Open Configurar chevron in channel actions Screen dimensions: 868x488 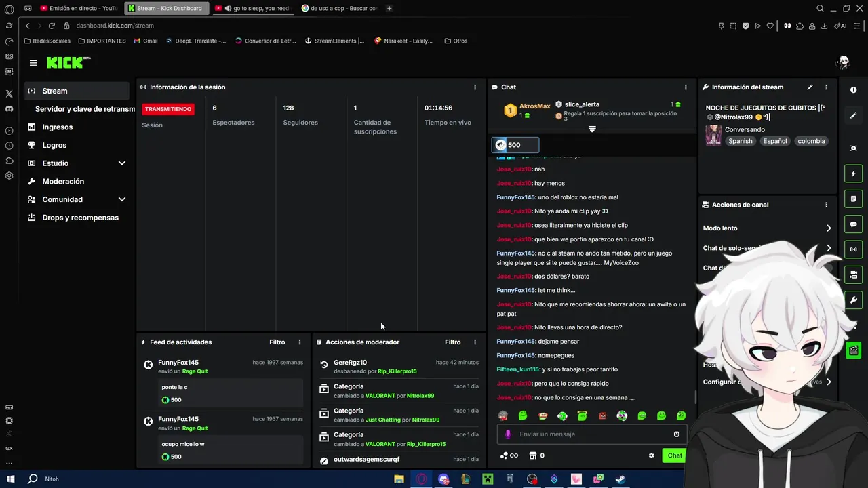(x=829, y=382)
